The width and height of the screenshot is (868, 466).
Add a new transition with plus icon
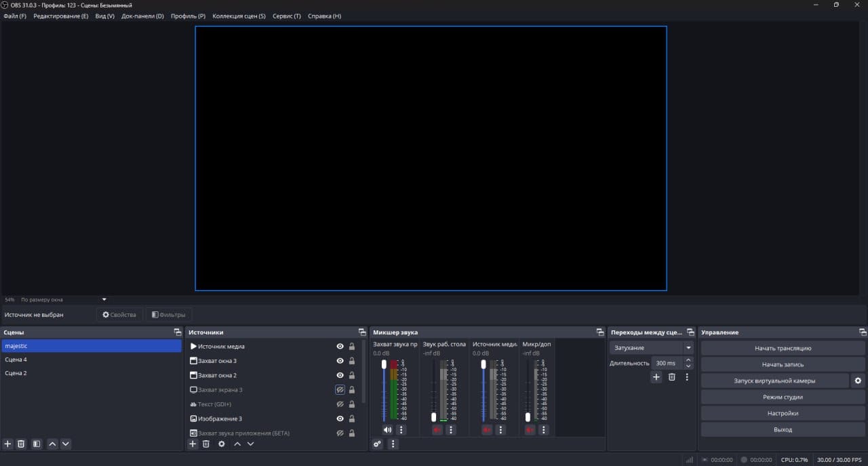656,377
